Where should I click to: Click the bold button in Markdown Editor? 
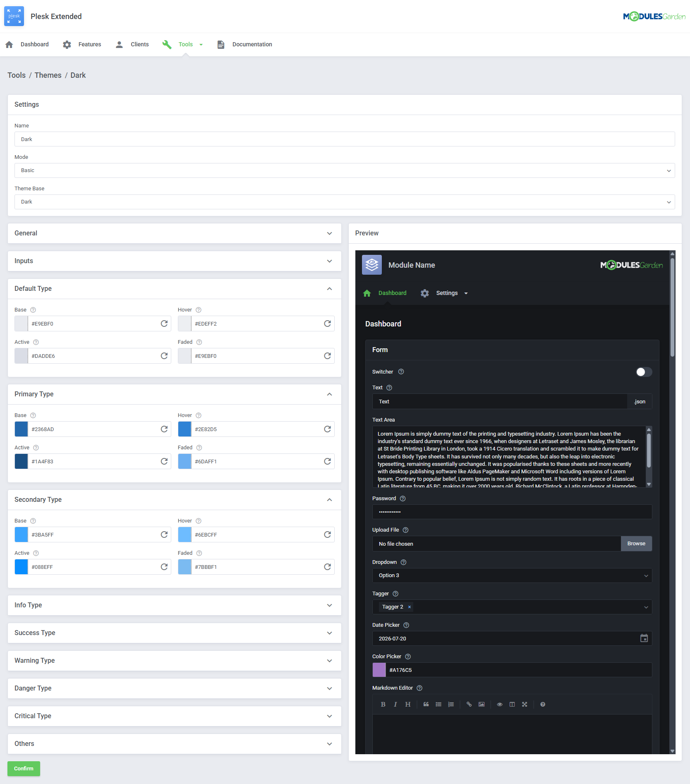[x=383, y=704]
